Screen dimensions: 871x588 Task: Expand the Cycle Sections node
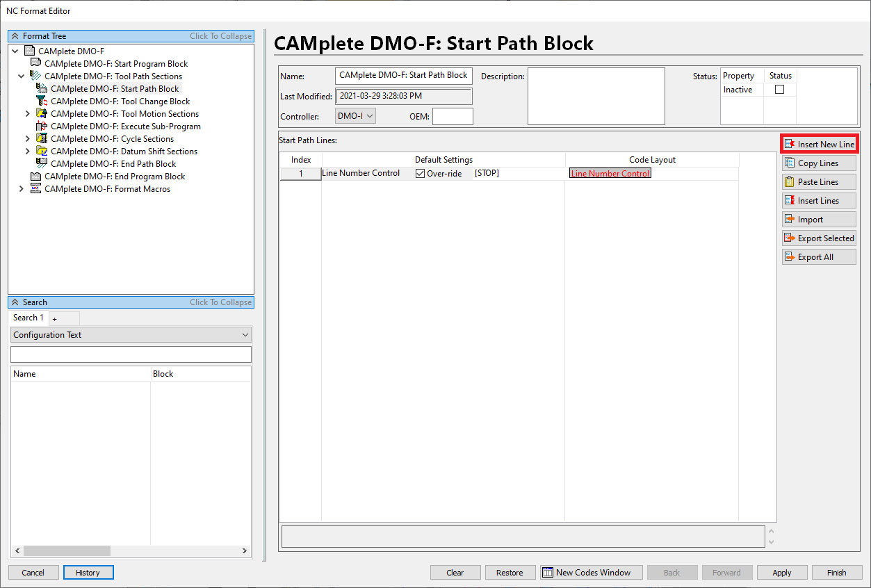(28, 138)
